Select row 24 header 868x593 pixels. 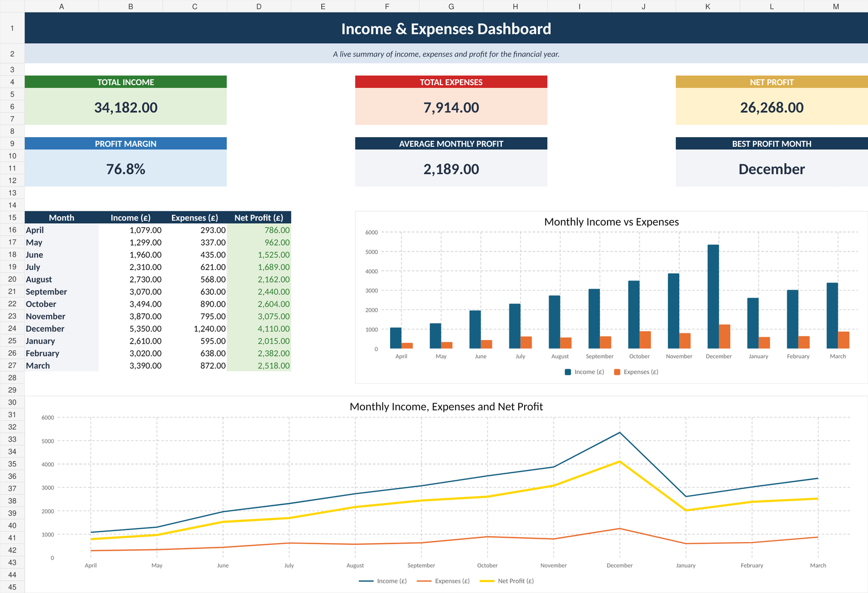12,328
